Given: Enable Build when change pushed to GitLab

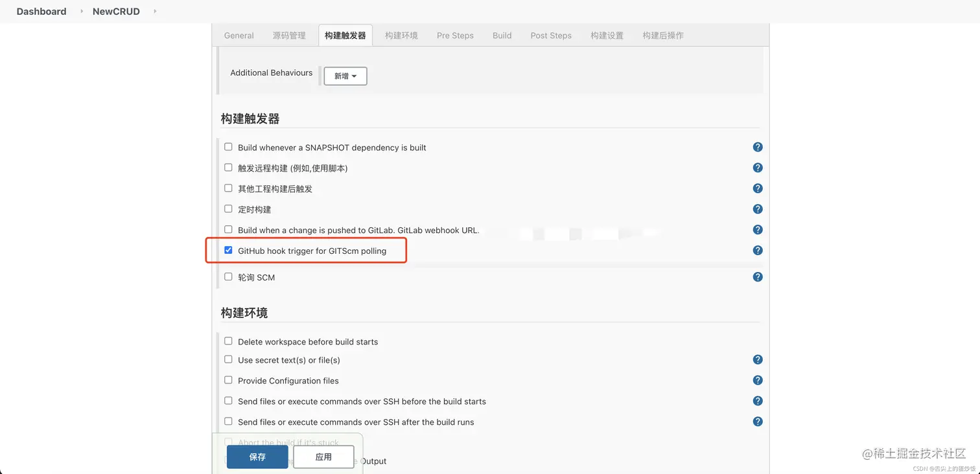Looking at the screenshot, I should point(228,230).
